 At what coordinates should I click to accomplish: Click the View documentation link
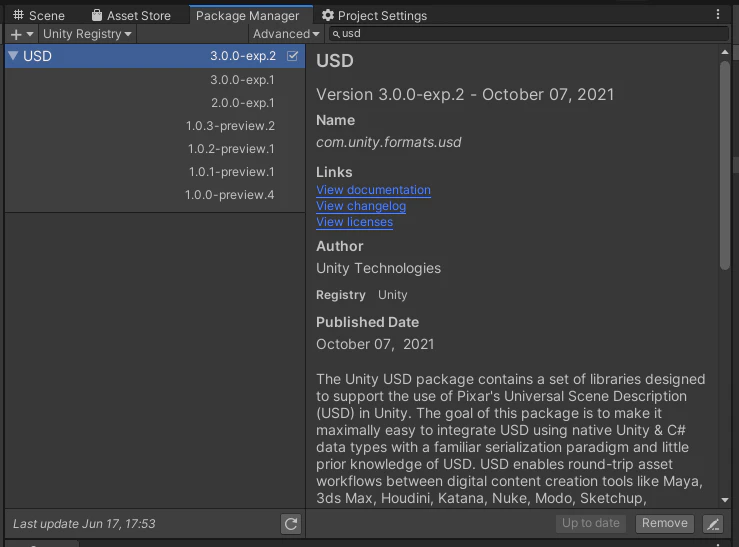(x=373, y=190)
